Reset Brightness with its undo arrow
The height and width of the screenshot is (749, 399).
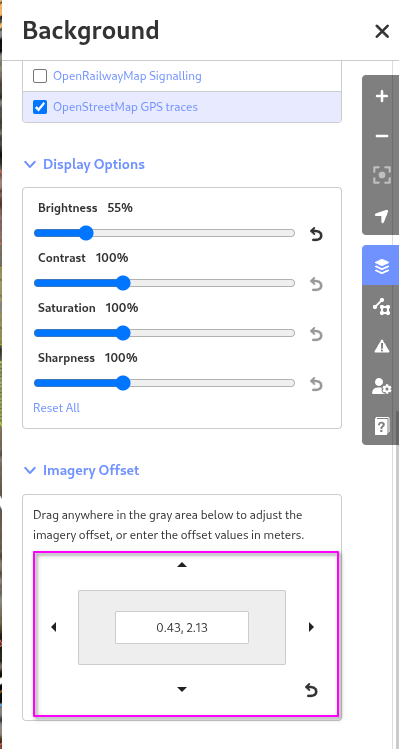pos(316,235)
